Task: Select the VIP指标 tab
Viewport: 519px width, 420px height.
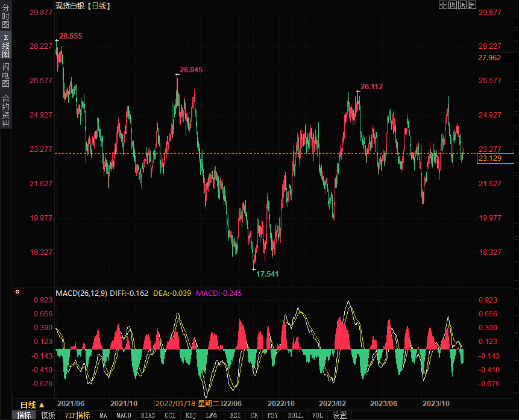Action: pos(77,415)
